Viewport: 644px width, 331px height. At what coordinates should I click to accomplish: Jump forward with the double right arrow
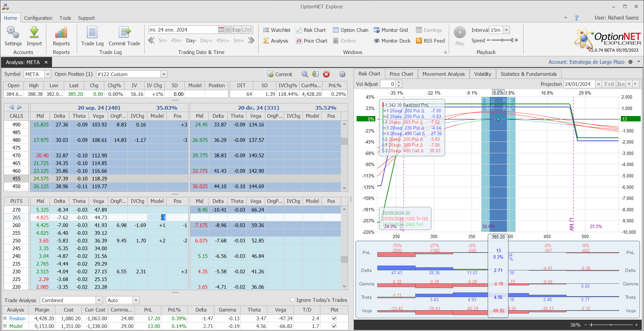(x=251, y=41)
